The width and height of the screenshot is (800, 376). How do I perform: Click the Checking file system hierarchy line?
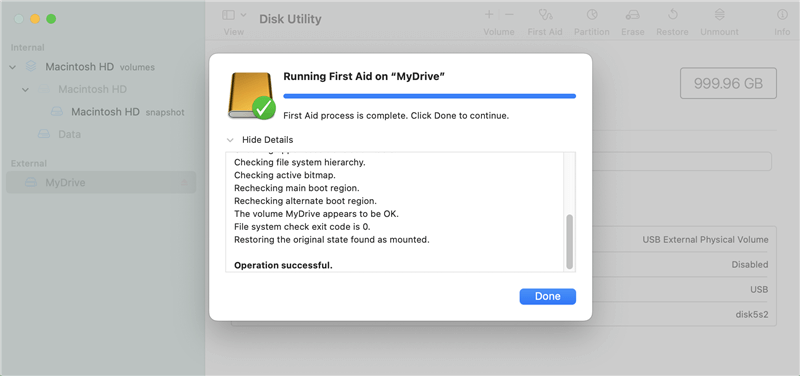[x=300, y=163]
